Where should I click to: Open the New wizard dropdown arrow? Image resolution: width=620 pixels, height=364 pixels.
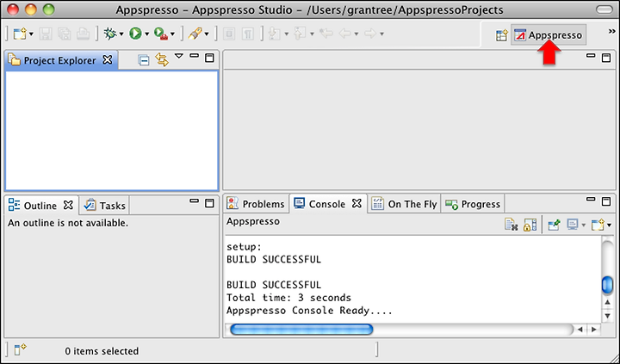point(31,34)
